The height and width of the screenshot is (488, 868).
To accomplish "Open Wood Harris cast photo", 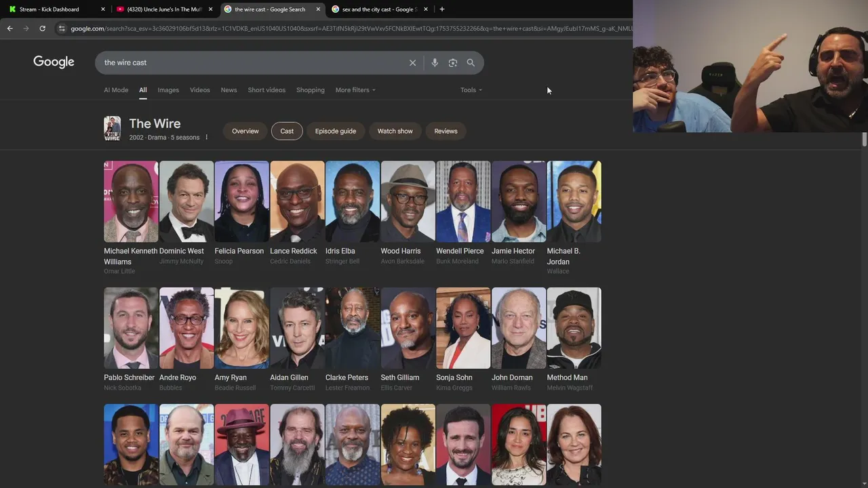I will [408, 201].
